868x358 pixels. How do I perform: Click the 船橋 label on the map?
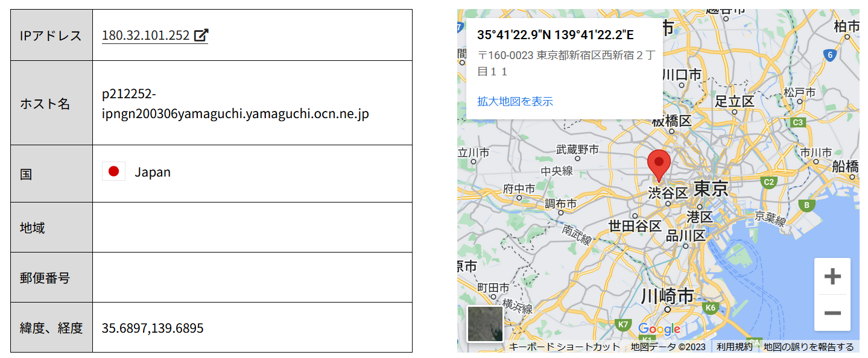(x=845, y=166)
